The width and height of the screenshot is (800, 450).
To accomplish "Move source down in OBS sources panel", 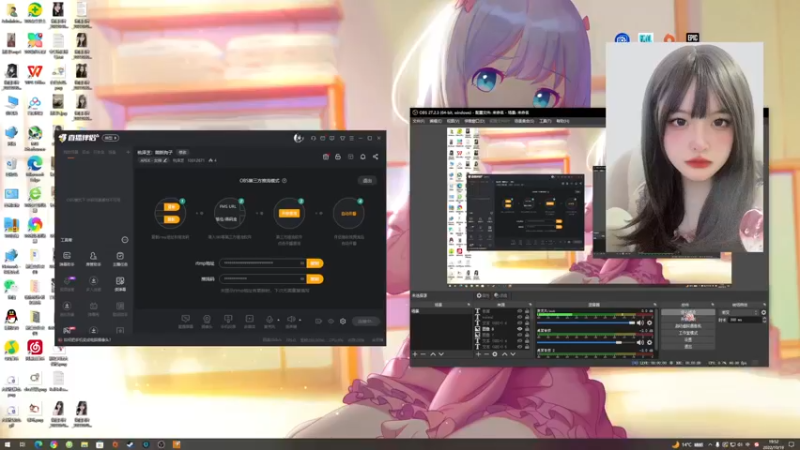I will [513, 354].
